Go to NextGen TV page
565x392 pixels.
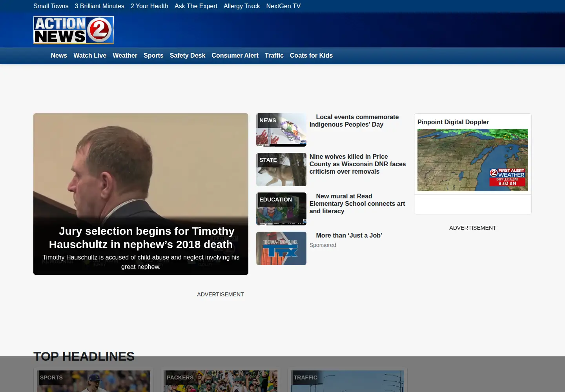point(283,6)
